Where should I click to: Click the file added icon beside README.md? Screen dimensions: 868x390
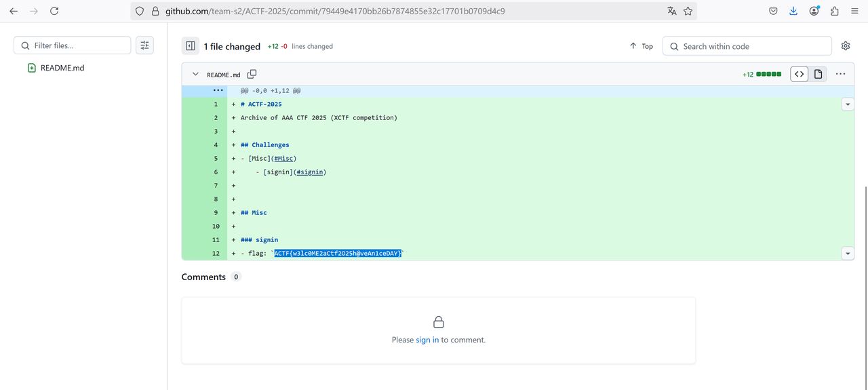tap(32, 68)
